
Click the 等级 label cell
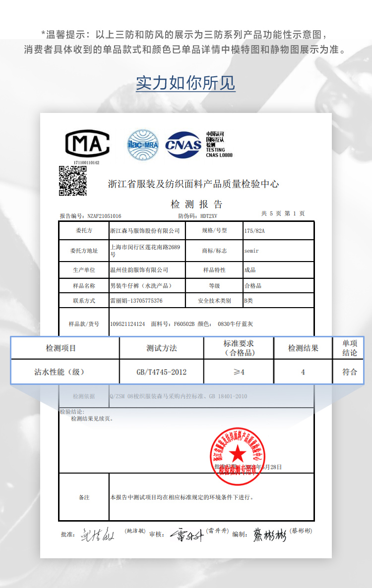tap(214, 286)
